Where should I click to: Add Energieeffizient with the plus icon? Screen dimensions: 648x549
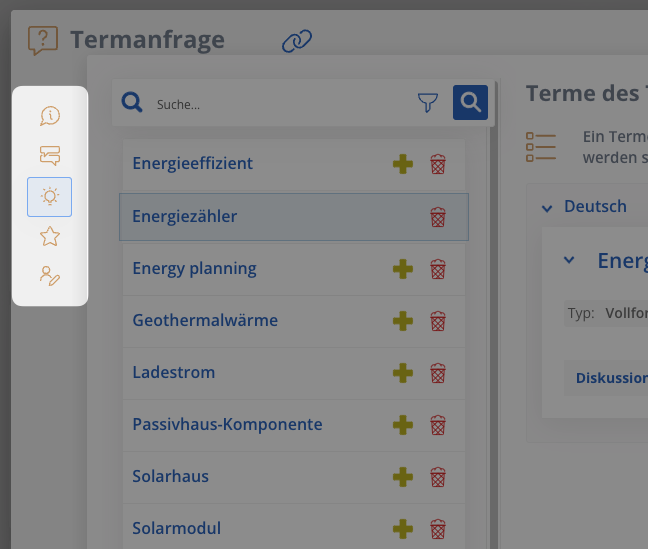(403, 164)
